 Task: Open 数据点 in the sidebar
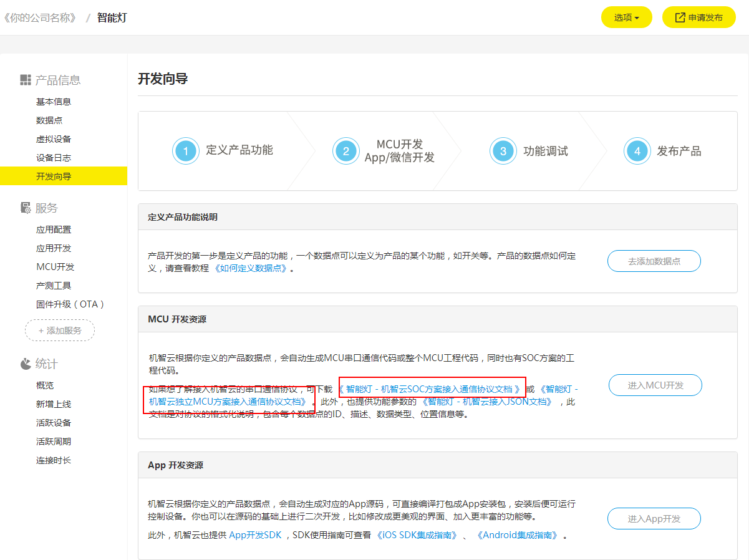pyautogui.click(x=49, y=120)
